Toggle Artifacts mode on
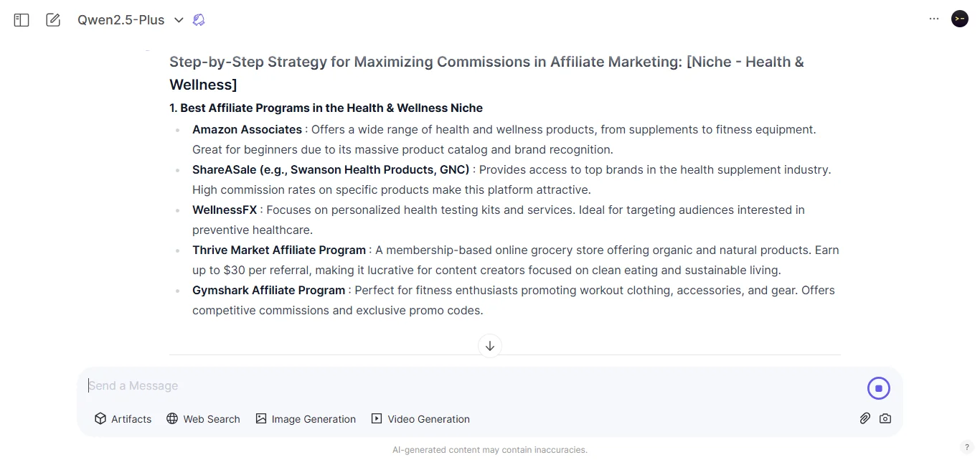The image size is (980, 460). coord(123,418)
